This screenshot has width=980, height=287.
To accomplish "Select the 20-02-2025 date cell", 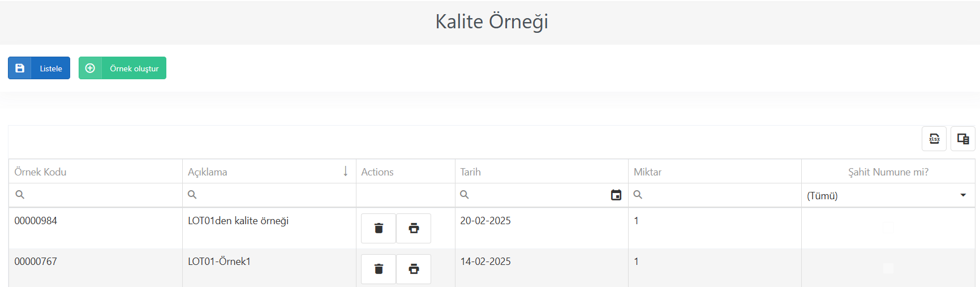I will coord(485,221).
